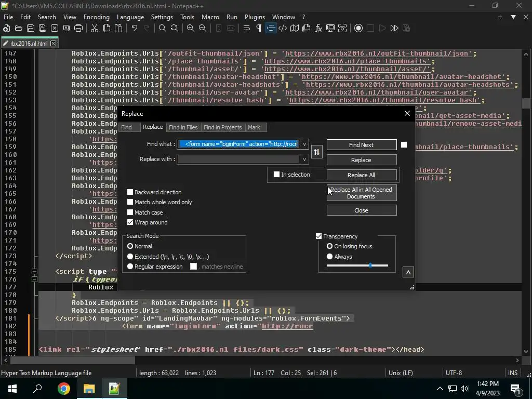Open the Encoding menu
The height and width of the screenshot is (399, 532).
coord(96,17)
